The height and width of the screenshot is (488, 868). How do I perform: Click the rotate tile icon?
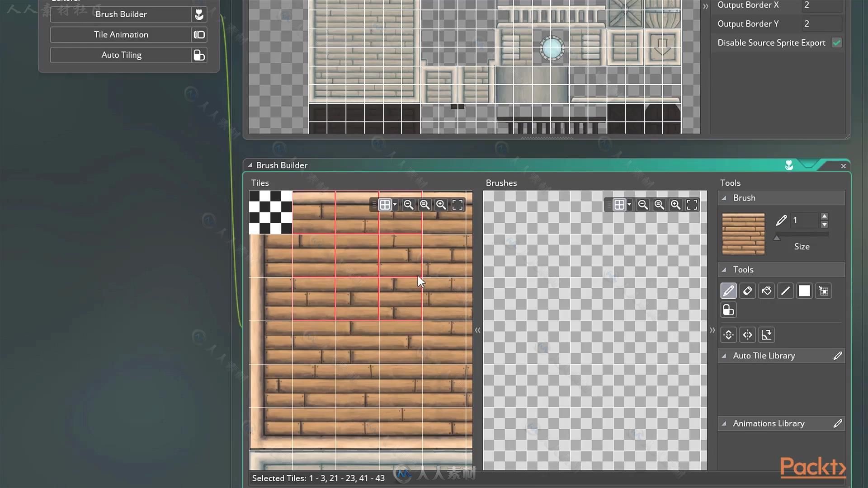coord(766,334)
